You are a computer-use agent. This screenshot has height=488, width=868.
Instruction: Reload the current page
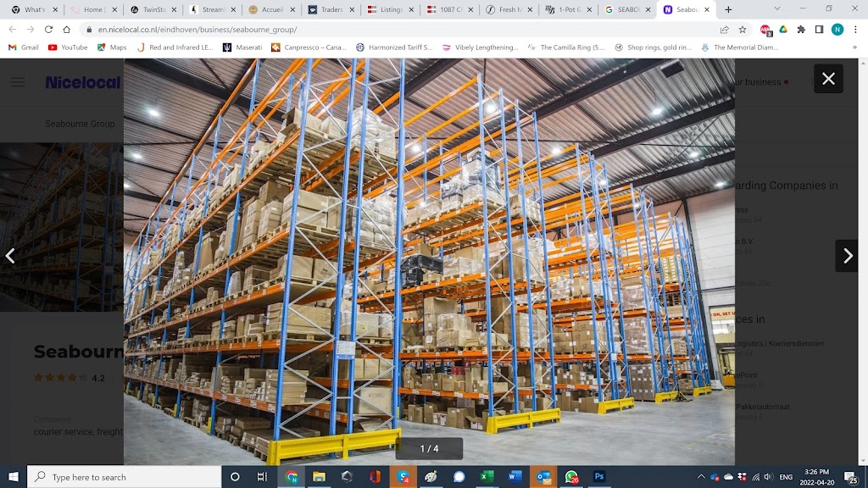tap(48, 30)
